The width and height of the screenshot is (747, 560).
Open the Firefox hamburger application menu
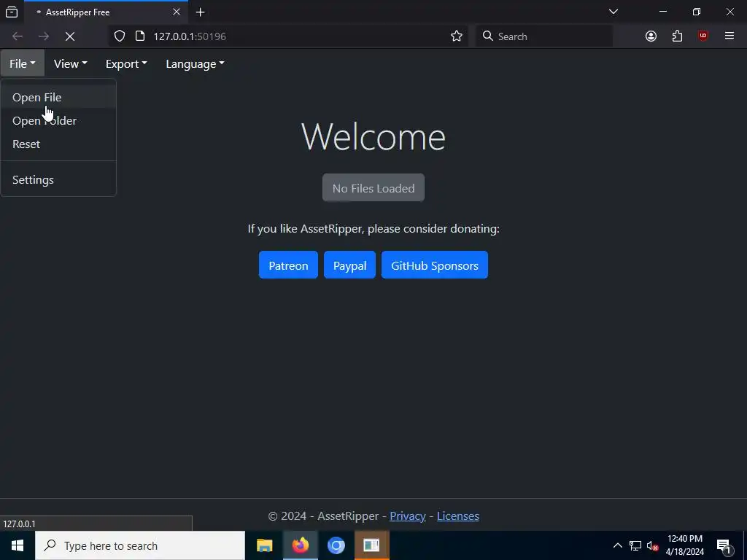point(729,36)
